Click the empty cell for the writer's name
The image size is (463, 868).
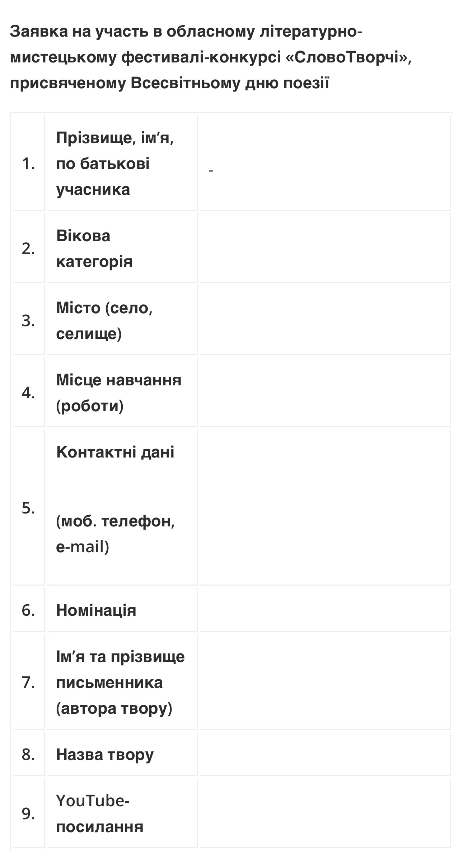point(325,682)
